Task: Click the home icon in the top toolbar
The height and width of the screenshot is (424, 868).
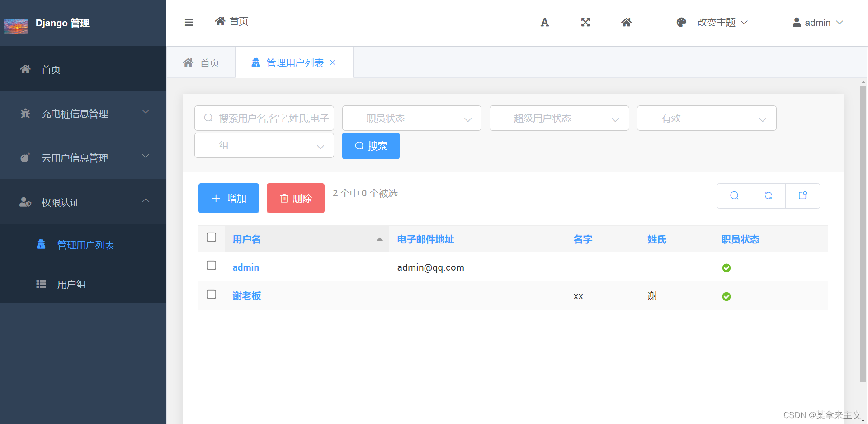Action: [626, 22]
